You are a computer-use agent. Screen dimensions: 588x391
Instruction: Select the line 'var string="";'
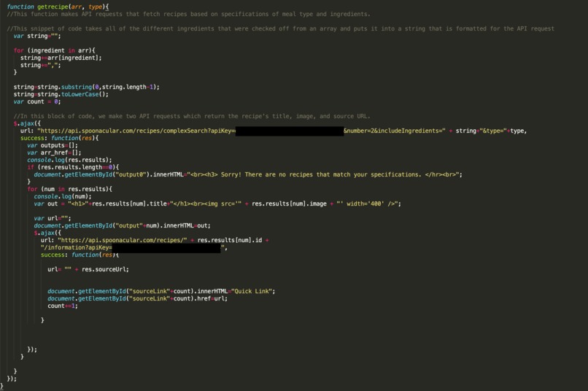coord(36,36)
